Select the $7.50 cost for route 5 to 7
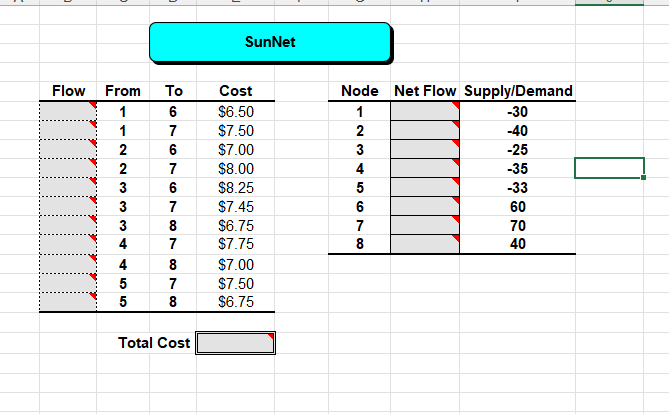 tap(236, 283)
